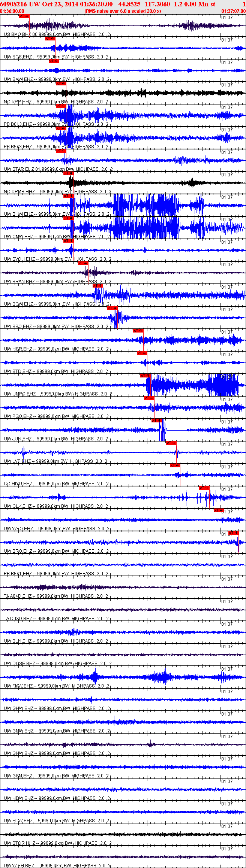Click the TA A04D BHZ station label

click(56, 596)
